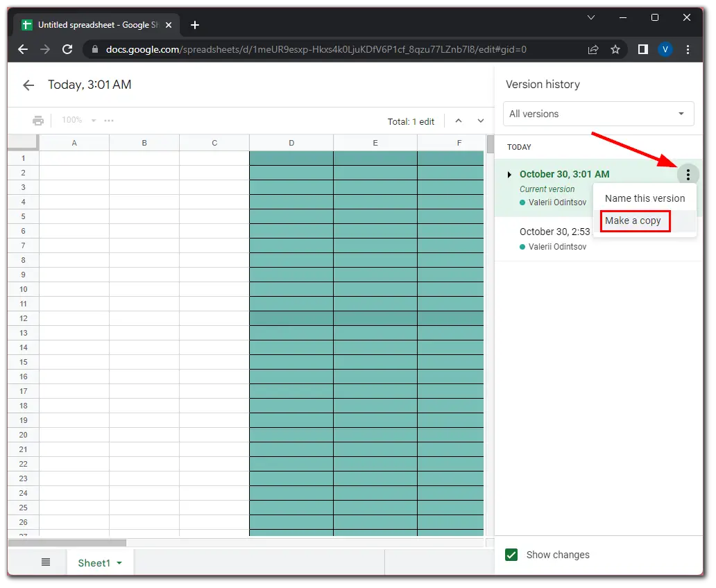Click the print icon in the toolbar
This screenshot has width=716, height=588.
point(38,121)
